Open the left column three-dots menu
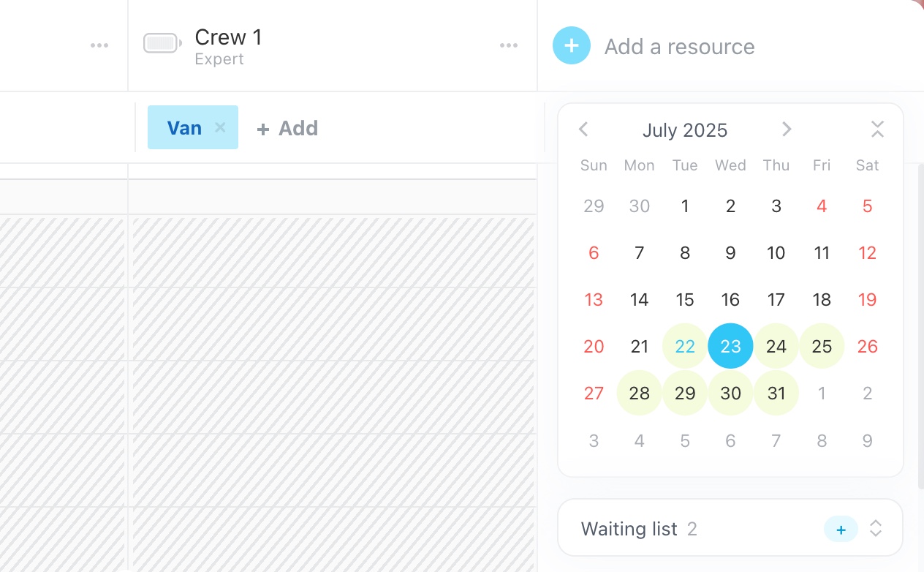924x572 pixels. (99, 45)
